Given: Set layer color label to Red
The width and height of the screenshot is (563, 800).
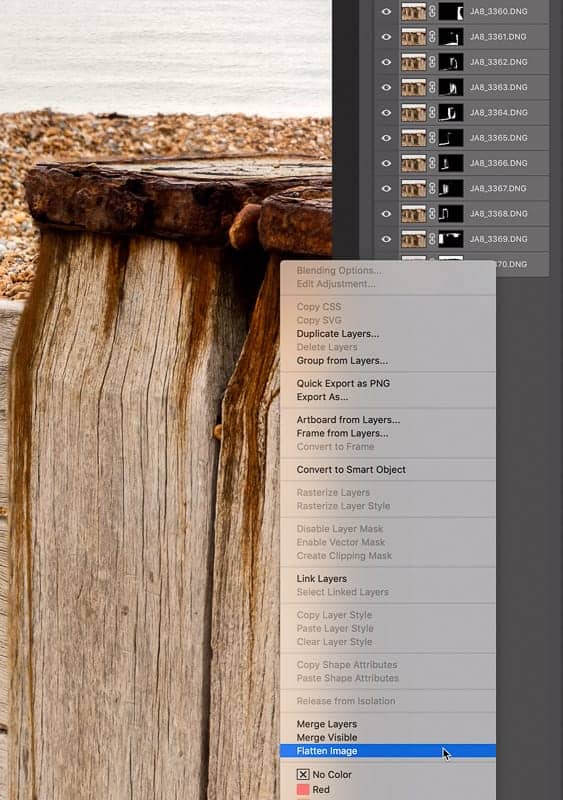Looking at the screenshot, I should point(313,789).
